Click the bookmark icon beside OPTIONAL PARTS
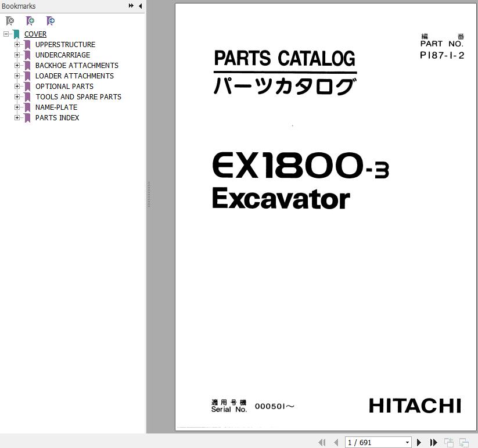478x448 pixels. tap(27, 87)
